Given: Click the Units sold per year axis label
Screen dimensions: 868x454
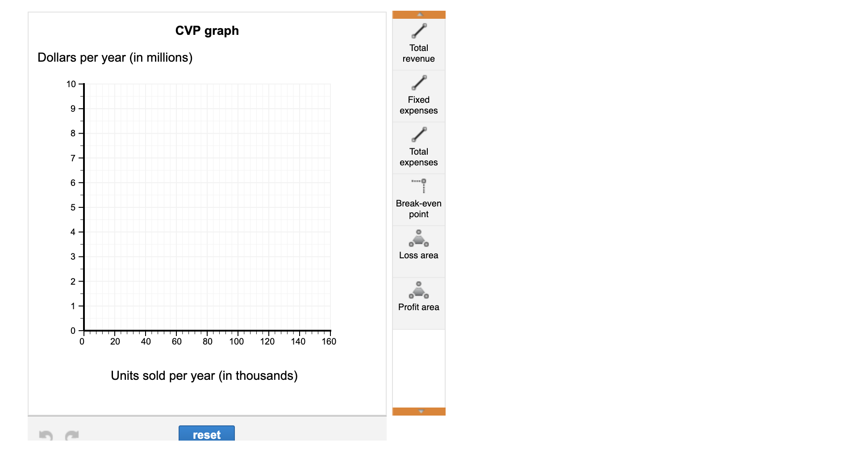Looking at the screenshot, I should tap(204, 375).
